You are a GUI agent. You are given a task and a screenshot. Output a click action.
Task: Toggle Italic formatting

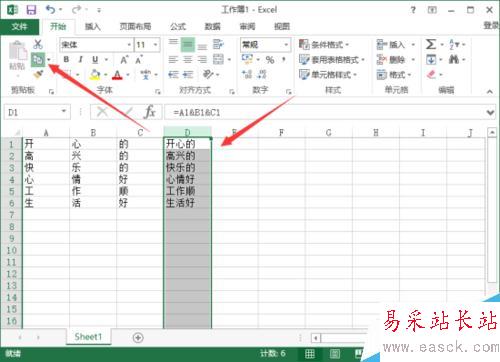[x=80, y=59]
